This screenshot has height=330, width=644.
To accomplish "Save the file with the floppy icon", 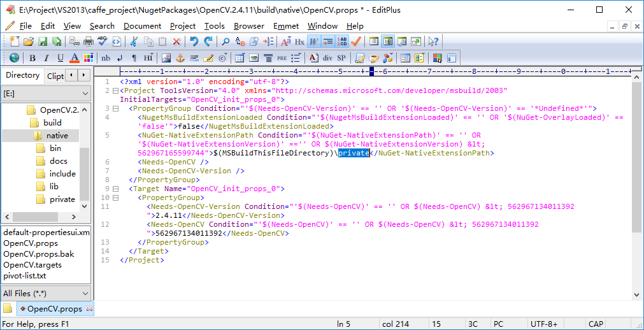I will tap(43, 41).
